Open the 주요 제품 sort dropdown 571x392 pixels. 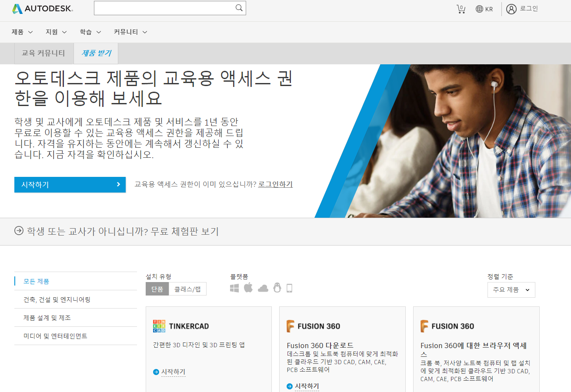click(x=511, y=290)
